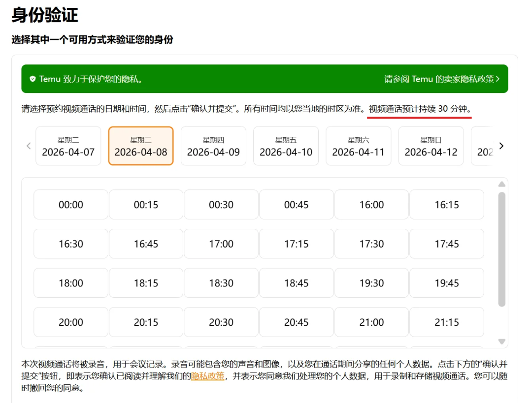The height and width of the screenshot is (403, 532).
Task: Click the left chevron to see earlier dates
Action: 28,146
